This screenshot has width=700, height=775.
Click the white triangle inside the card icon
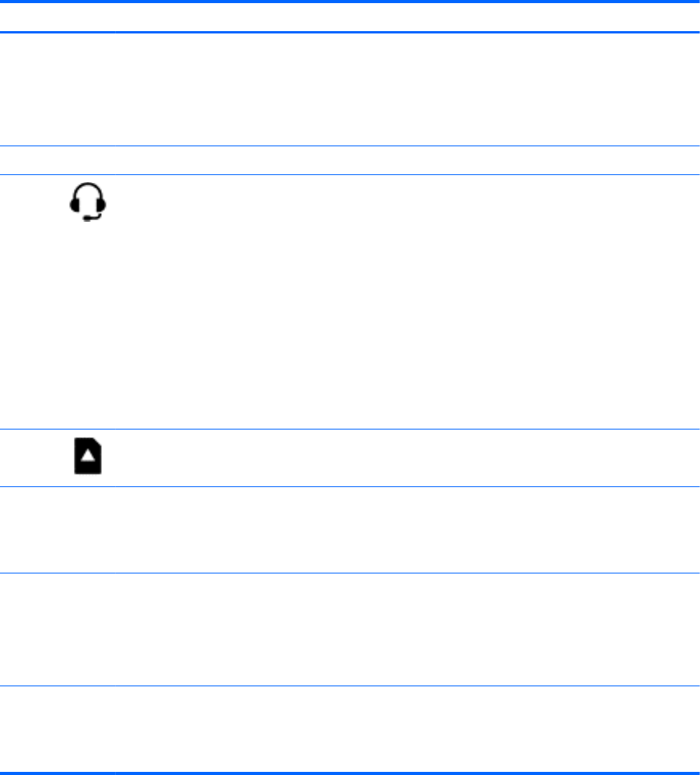tap(88, 457)
